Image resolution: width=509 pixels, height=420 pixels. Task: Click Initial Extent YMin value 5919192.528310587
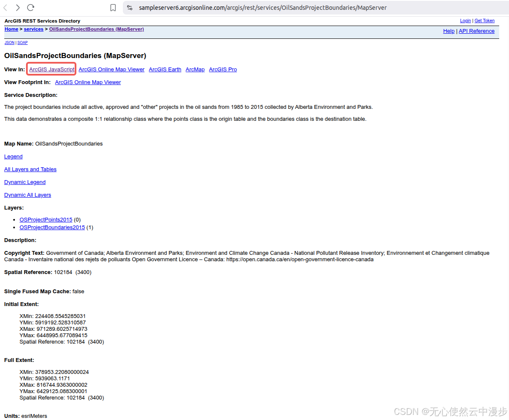tap(61, 323)
